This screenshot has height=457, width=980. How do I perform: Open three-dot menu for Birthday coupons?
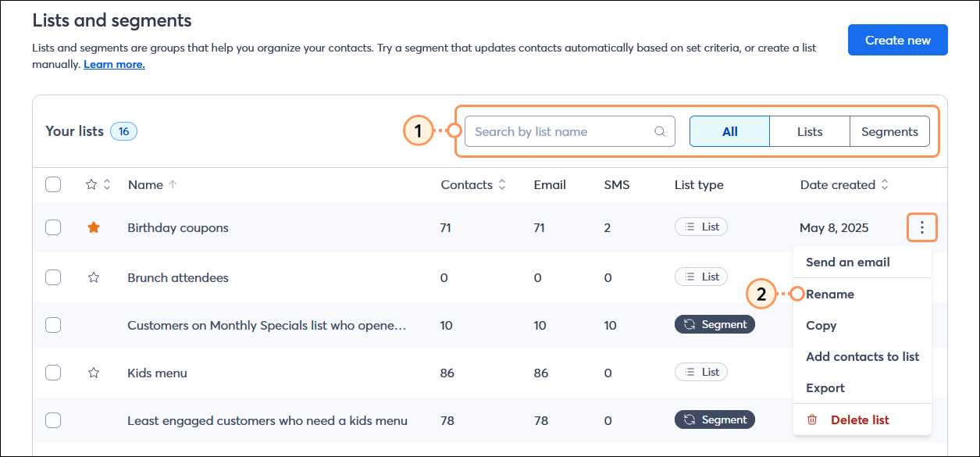pyautogui.click(x=922, y=227)
